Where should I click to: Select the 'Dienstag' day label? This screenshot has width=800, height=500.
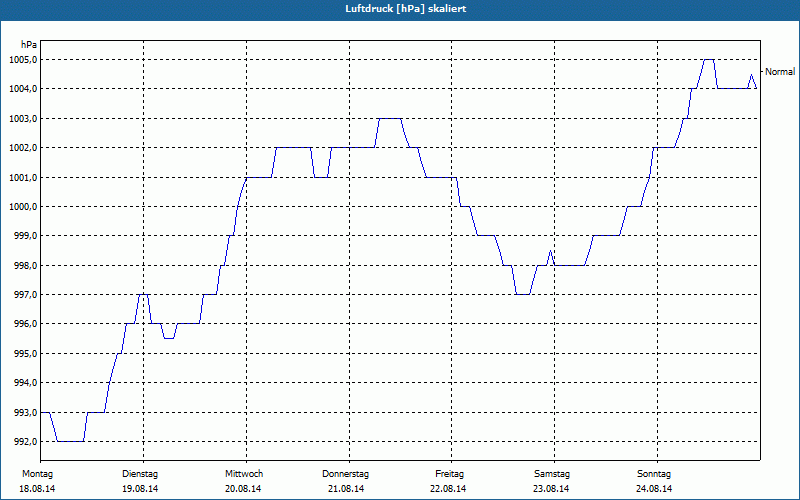140,474
